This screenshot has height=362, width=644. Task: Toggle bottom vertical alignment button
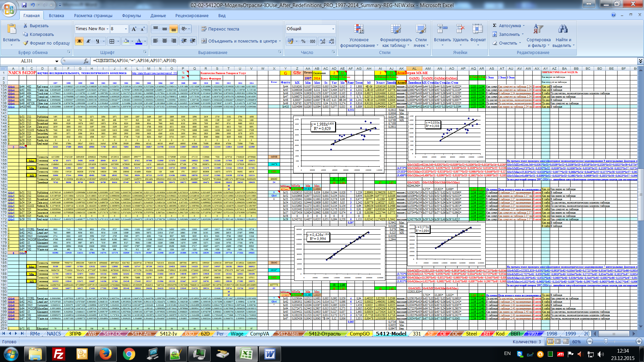click(173, 29)
